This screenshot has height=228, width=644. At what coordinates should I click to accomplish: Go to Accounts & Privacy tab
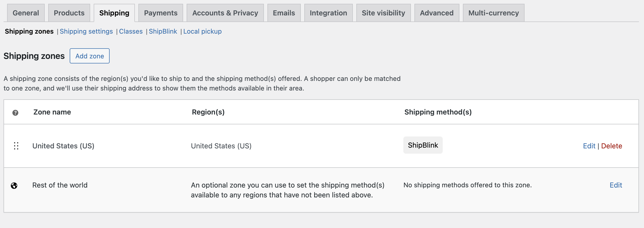tap(225, 13)
